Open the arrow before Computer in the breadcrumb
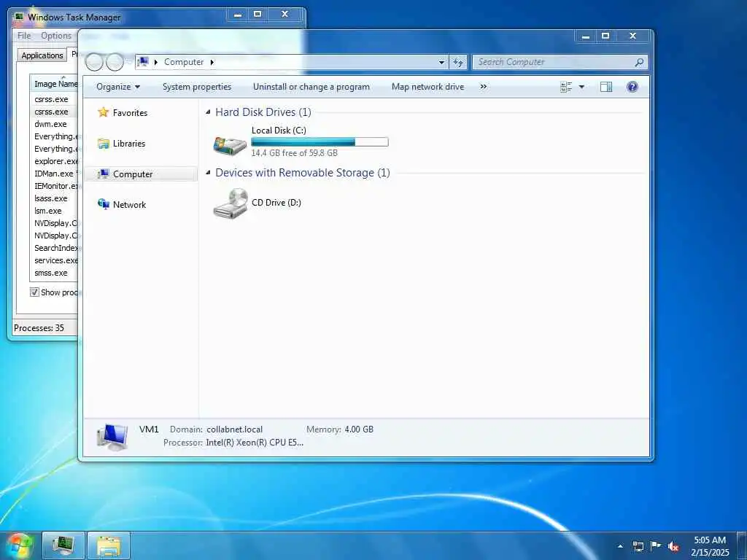 pos(156,62)
